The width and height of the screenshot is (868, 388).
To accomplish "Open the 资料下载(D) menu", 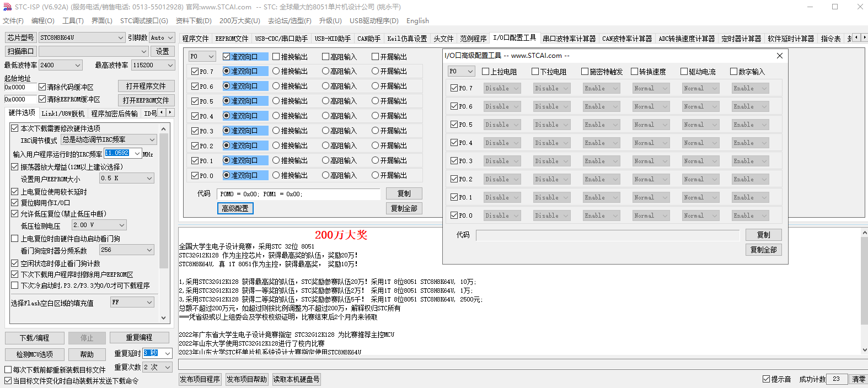I will pos(194,20).
